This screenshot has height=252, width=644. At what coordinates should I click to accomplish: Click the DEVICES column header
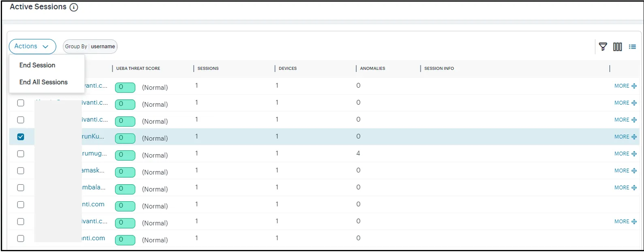288,69
